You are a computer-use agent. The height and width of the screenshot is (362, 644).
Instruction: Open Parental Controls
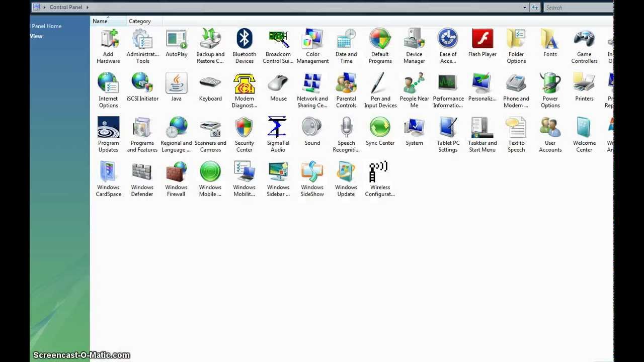[346, 90]
